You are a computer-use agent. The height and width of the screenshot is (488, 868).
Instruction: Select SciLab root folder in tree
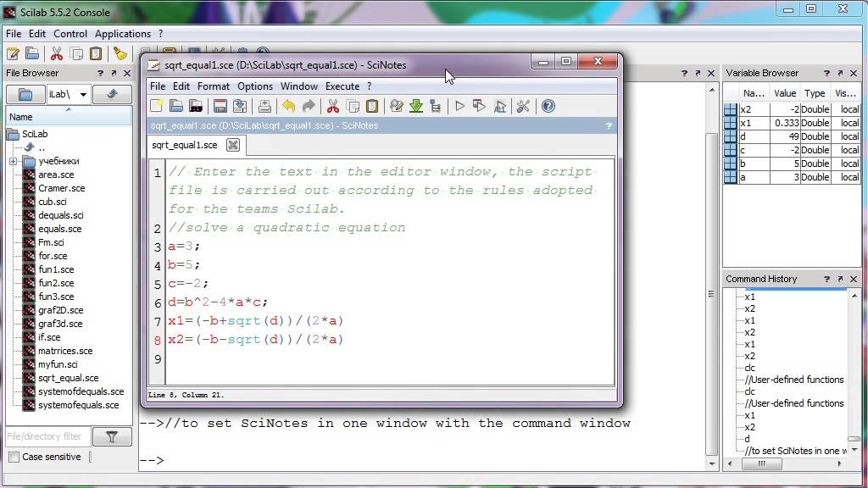34,134
